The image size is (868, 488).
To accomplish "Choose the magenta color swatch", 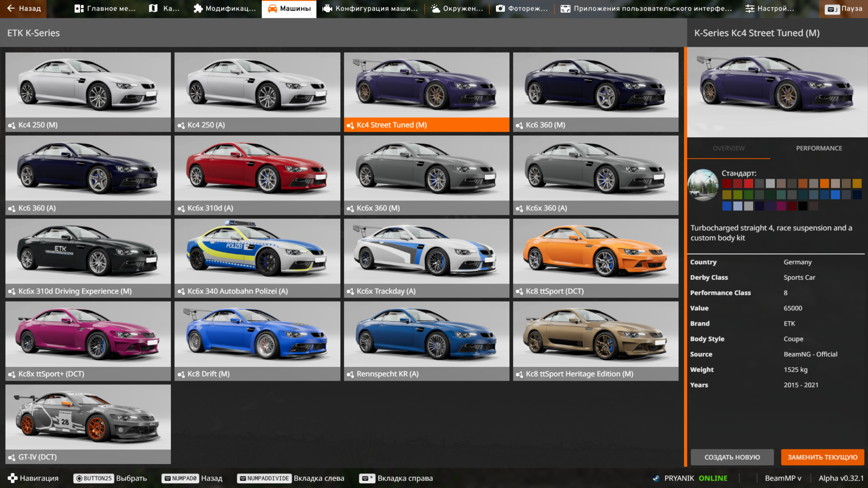I will point(781,206).
